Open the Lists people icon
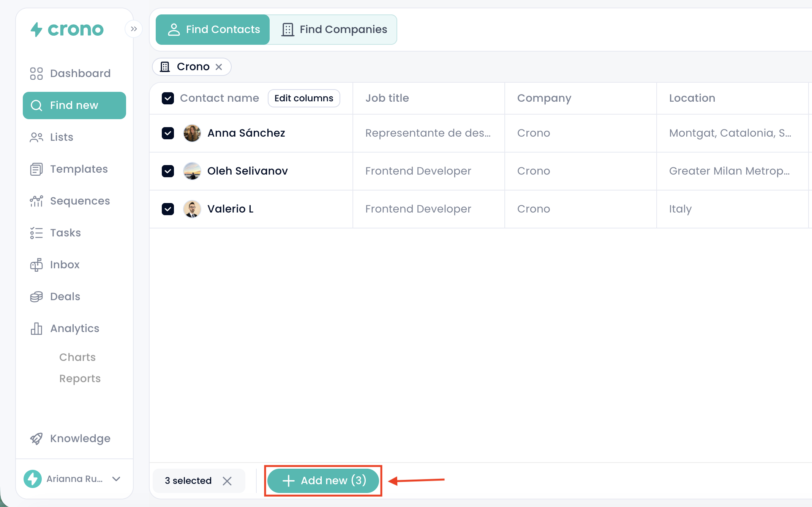The image size is (812, 507). 36,137
